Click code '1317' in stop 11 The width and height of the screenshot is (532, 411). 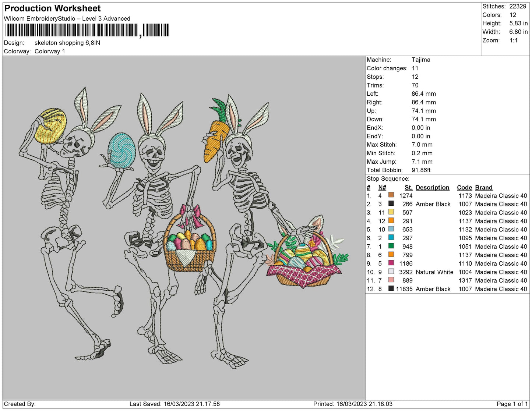tap(465, 280)
